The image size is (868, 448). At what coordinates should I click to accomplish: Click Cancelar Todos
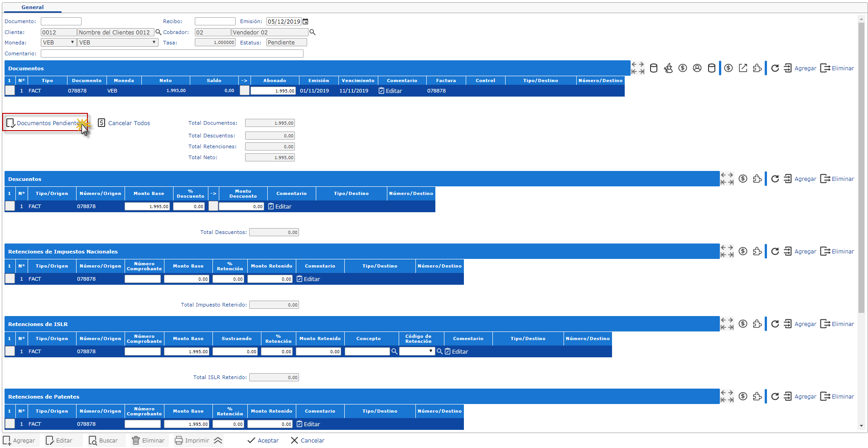tap(124, 123)
